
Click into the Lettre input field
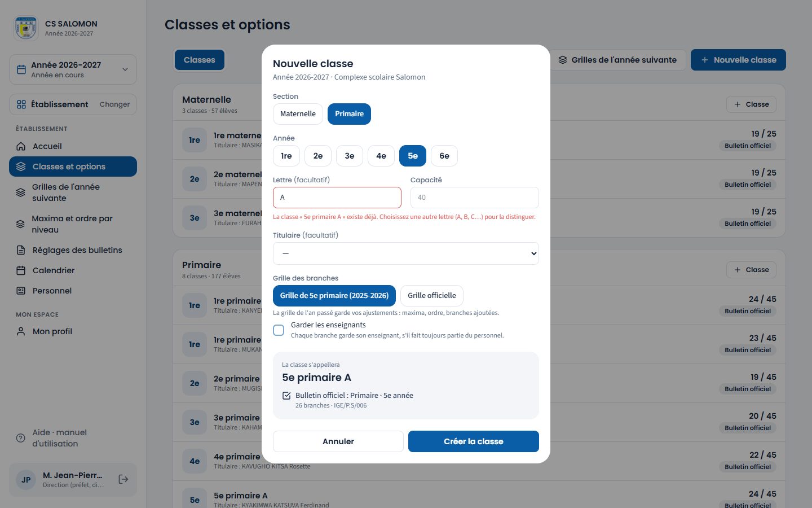pos(337,198)
